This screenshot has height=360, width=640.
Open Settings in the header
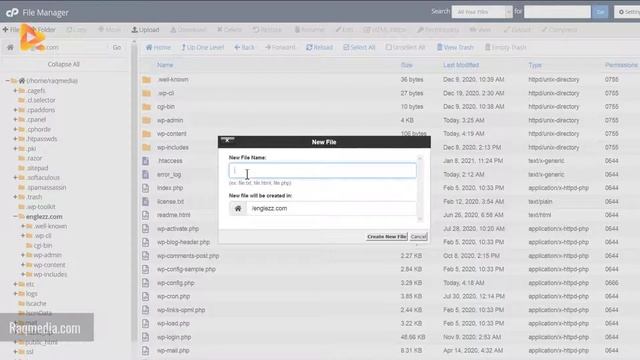tap(628, 12)
